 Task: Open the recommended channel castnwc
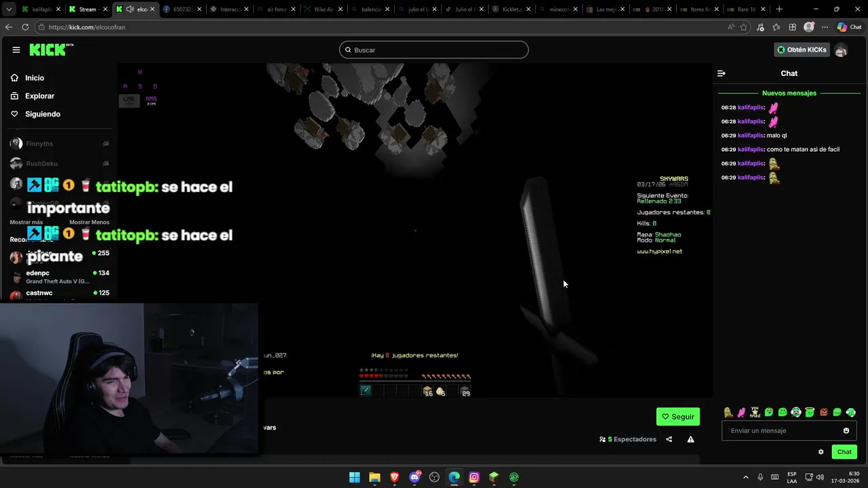(x=60, y=293)
